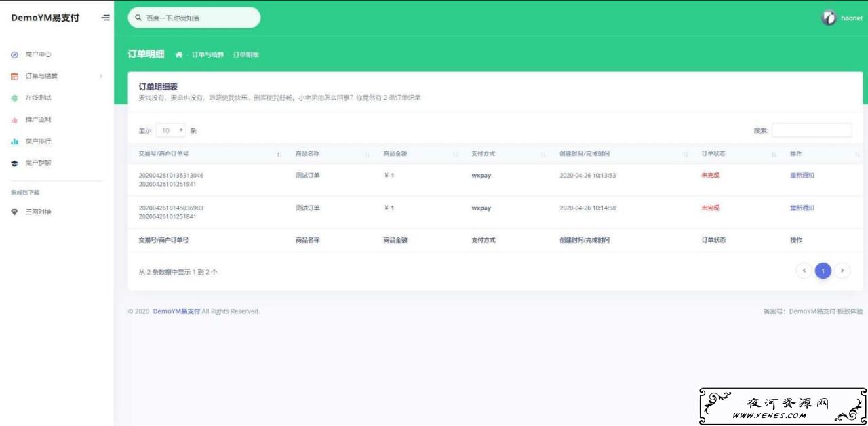This screenshot has width=868, height=426.
Task: Click the 订单与结算 breadcrumb link
Action: click(x=208, y=54)
